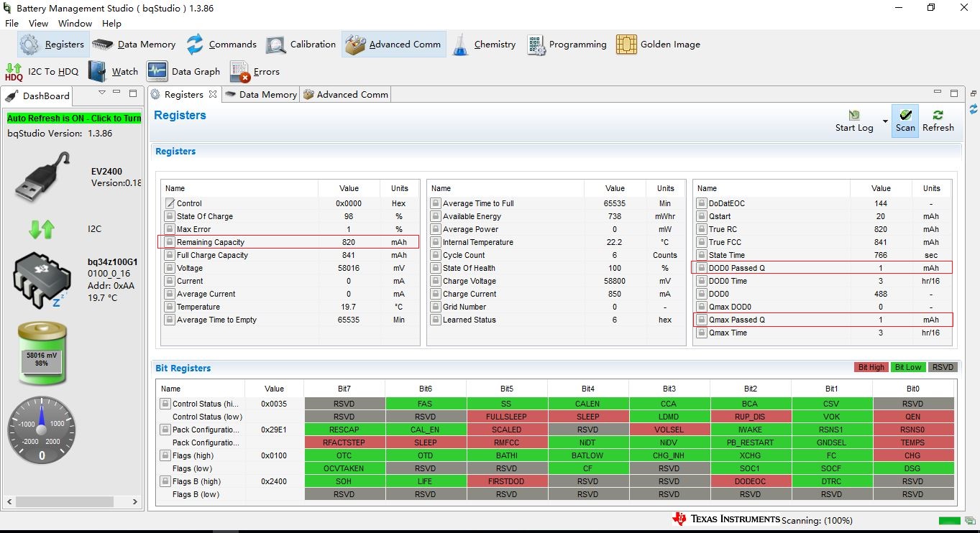Click the I2C green arrows icon
The image size is (980, 533).
42,229
